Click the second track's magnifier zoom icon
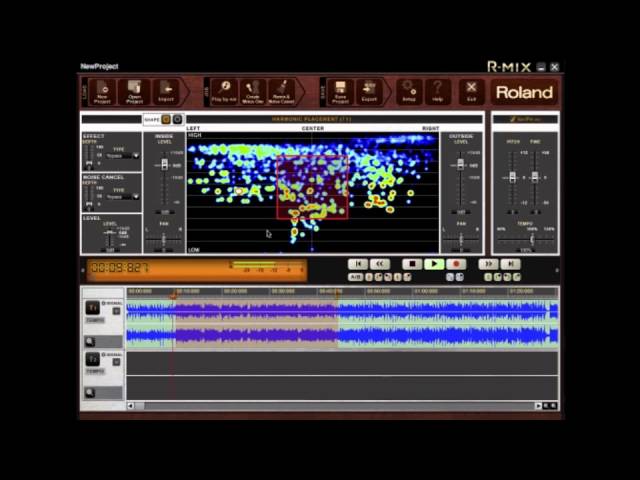Viewport: 640px width, 480px height. pos(90,393)
